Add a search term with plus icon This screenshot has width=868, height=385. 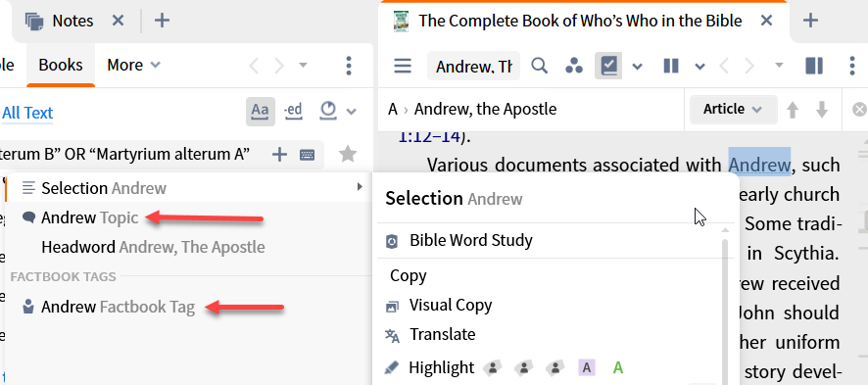[279, 155]
